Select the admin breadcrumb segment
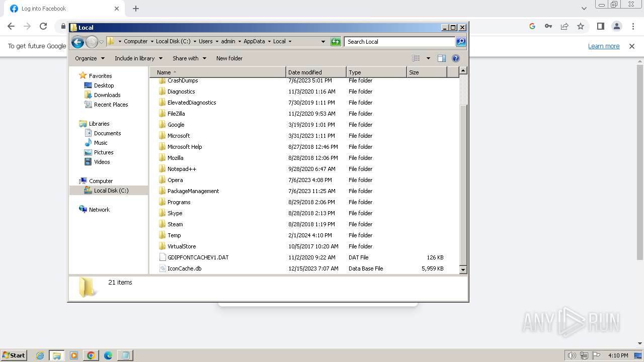 [228, 42]
